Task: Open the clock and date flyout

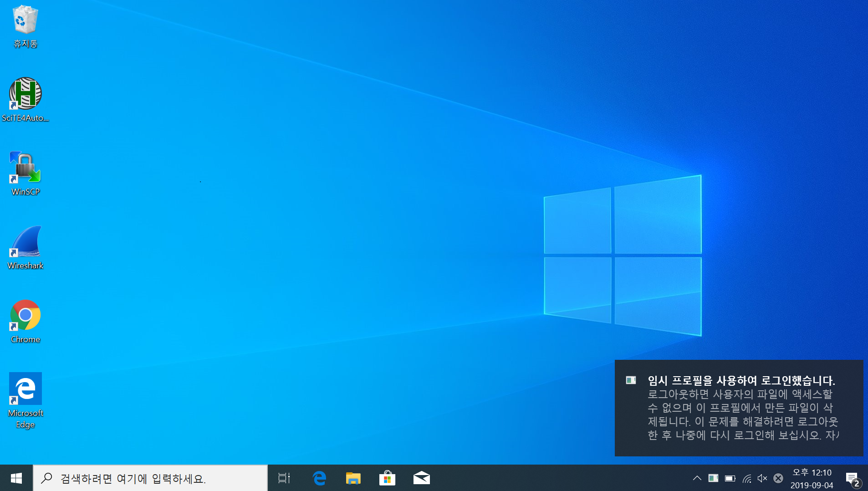Action: pyautogui.click(x=812, y=479)
